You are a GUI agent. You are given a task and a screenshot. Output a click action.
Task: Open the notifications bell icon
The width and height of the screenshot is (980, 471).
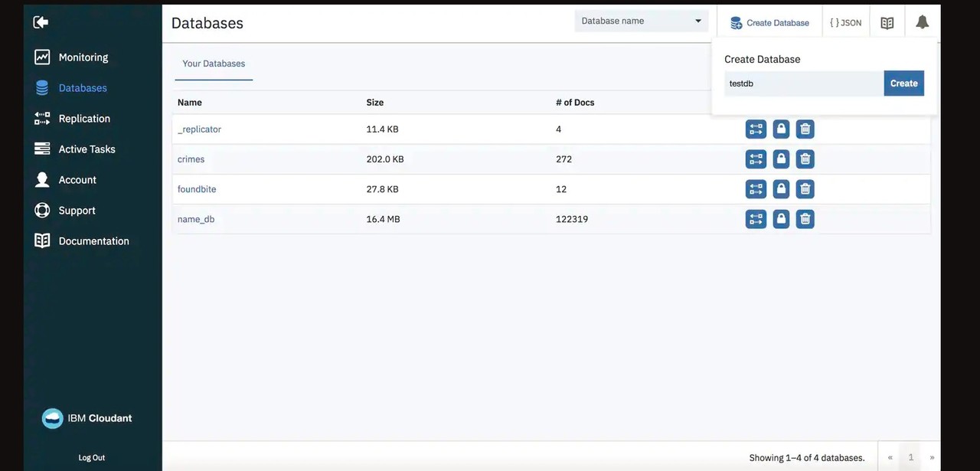[x=922, y=23]
